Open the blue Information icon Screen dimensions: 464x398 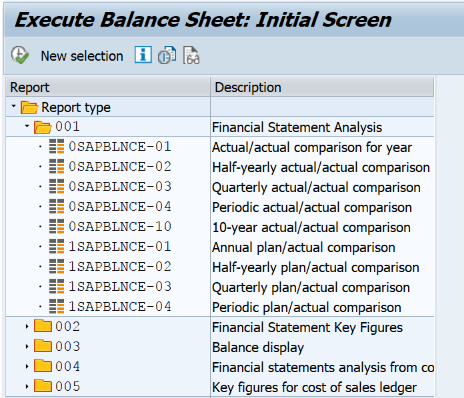[x=143, y=55]
